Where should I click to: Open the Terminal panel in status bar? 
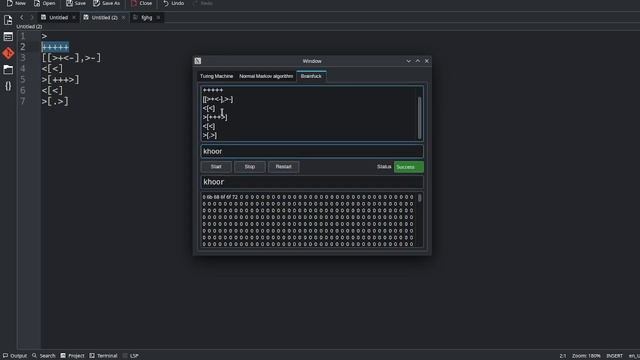[103, 356]
